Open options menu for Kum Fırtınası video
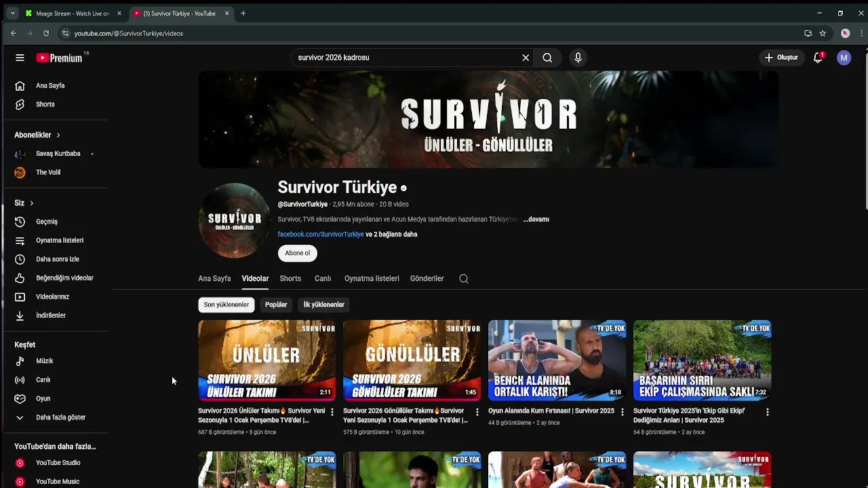This screenshot has height=488, width=868. tap(622, 411)
